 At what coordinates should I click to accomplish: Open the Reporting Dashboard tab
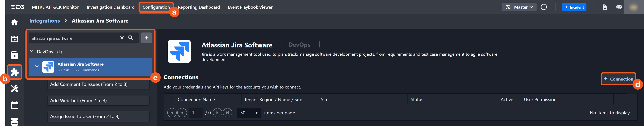click(x=199, y=7)
